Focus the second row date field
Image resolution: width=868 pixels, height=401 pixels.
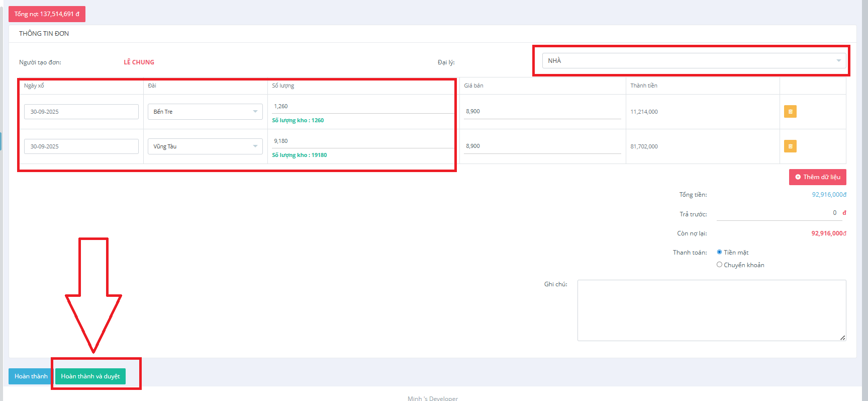click(81, 146)
